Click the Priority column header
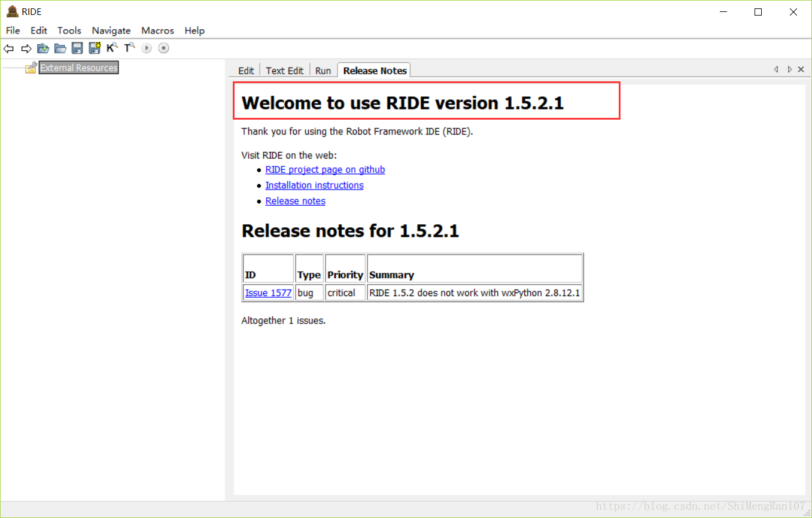812x518 pixels. tap(345, 269)
